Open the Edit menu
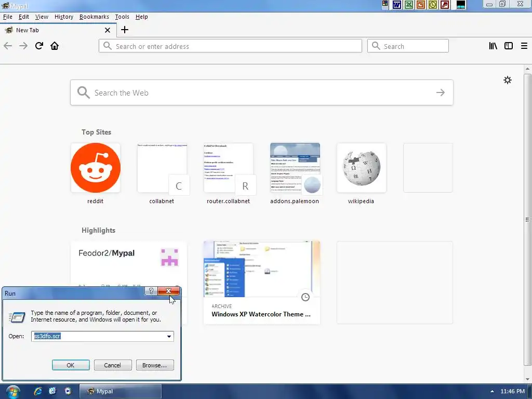The width and height of the screenshot is (532, 399). coord(24,17)
